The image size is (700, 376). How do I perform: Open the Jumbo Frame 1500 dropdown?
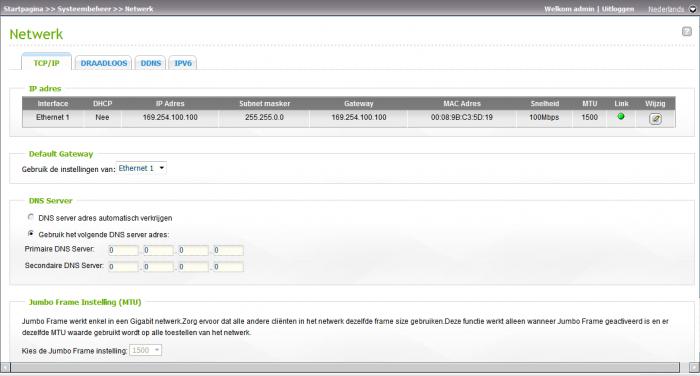tap(146, 350)
